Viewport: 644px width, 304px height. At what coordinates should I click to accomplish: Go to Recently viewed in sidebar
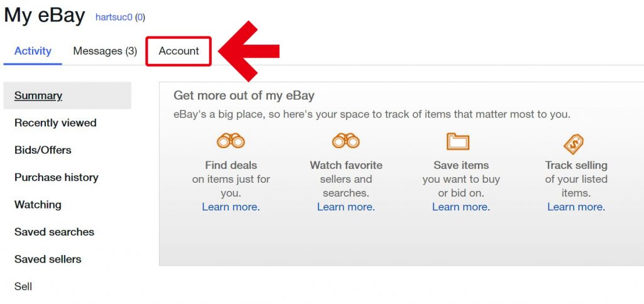tap(55, 122)
